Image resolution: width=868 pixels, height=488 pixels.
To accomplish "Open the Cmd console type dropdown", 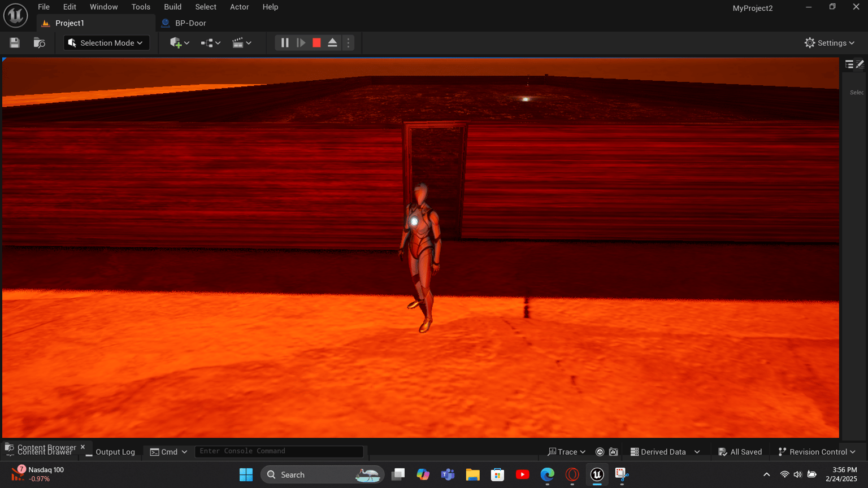I will (x=168, y=452).
